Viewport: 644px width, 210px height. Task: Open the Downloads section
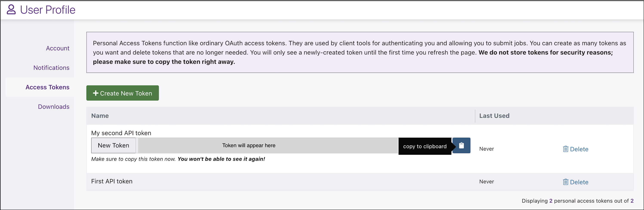[x=54, y=107]
